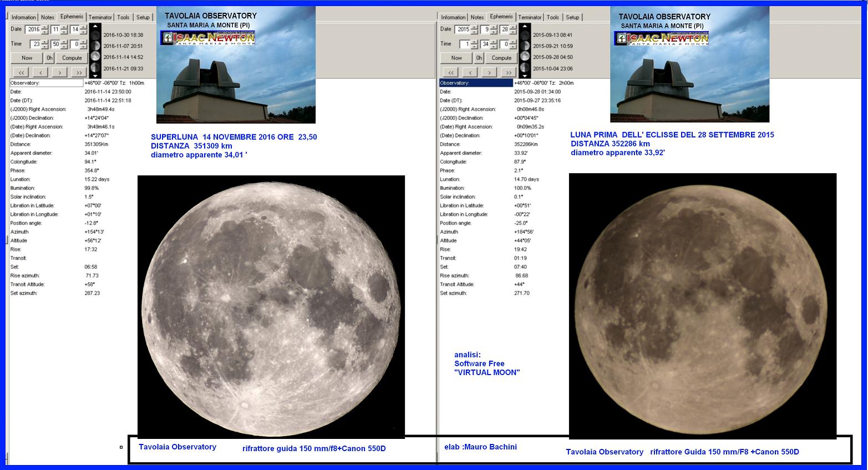Increase day 28 with spinner up arrow
This screenshot has height=470, width=868.
(513, 27)
